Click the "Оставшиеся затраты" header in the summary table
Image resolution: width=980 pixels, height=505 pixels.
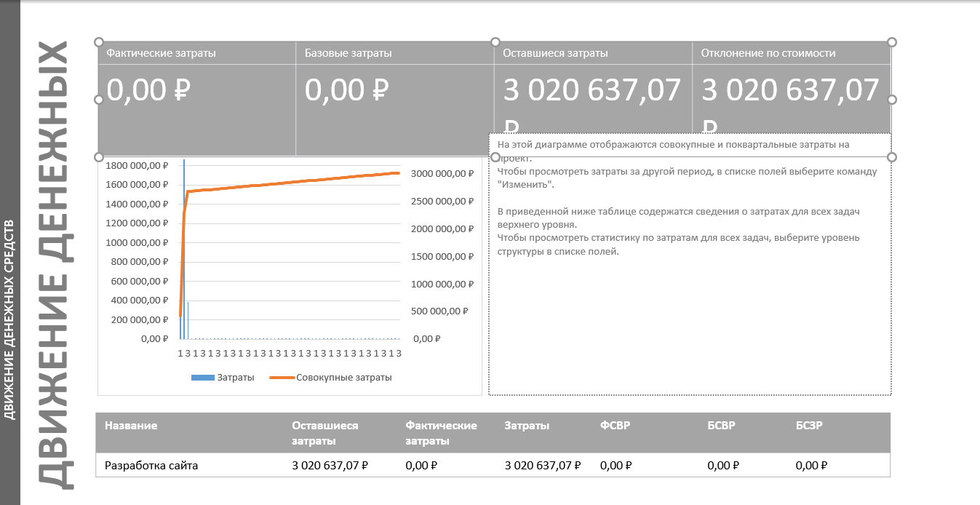[x=556, y=53]
